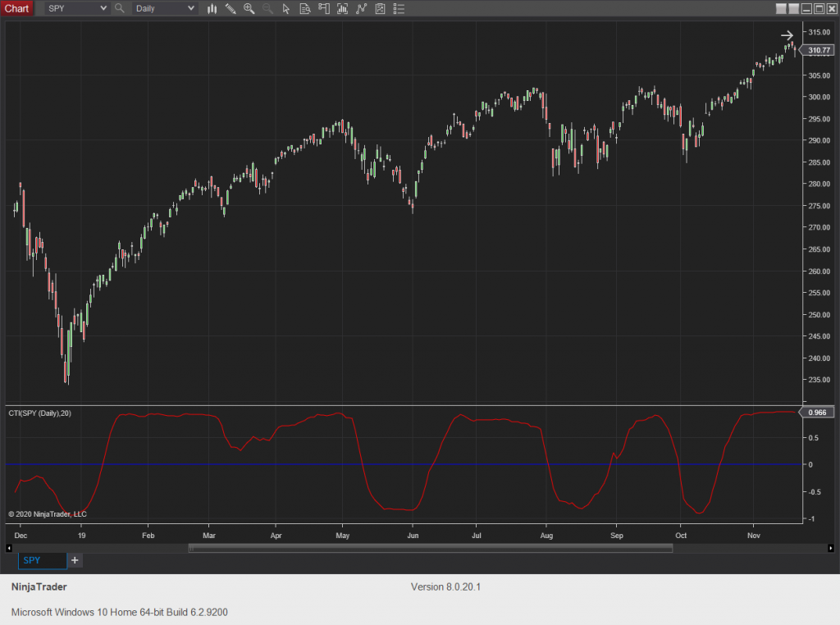Viewport: 840px width, 625px height.
Task: Add a new tab with the plus button
Action: coord(75,560)
